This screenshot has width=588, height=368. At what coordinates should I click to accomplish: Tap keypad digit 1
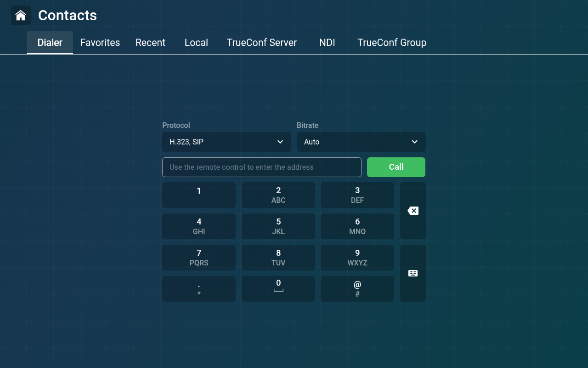coord(199,195)
